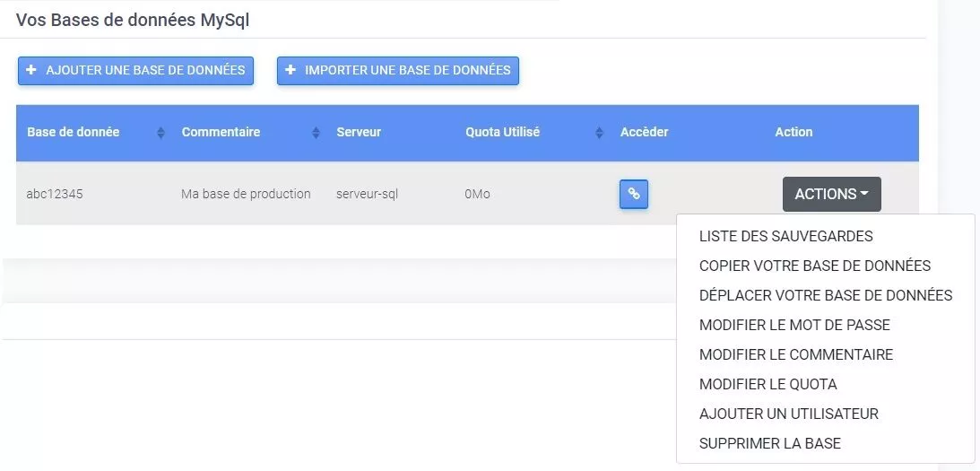Select Liste des sauvegardes from menu
The width and height of the screenshot is (980, 471).
pyautogui.click(x=785, y=236)
